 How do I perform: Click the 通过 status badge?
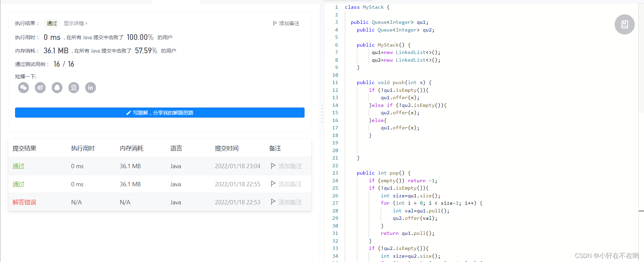click(52, 23)
